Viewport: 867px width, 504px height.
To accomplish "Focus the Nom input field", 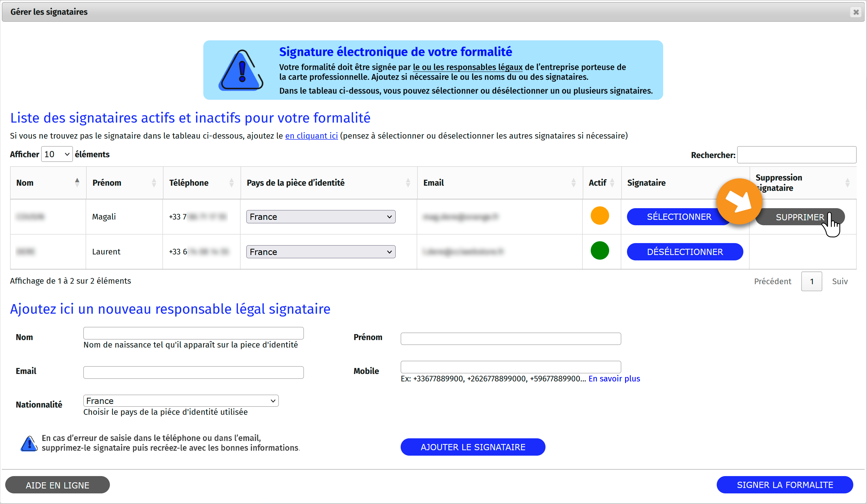I will point(193,333).
